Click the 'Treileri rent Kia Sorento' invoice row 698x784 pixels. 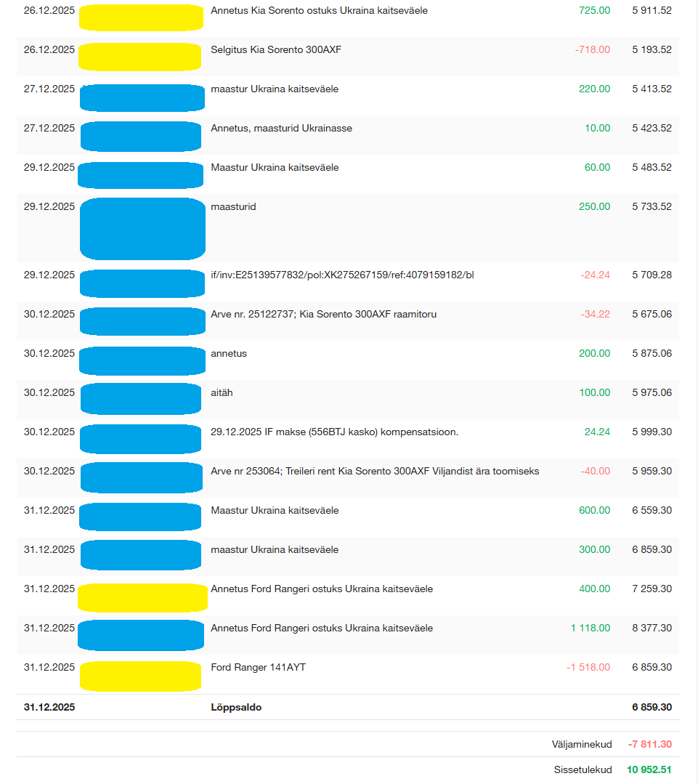coord(375,472)
